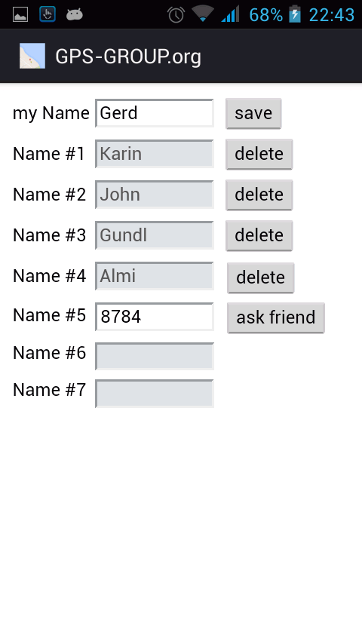Image resolution: width=362 pixels, height=644 pixels.
Task: Delete the Almi entry
Action: 261,278
